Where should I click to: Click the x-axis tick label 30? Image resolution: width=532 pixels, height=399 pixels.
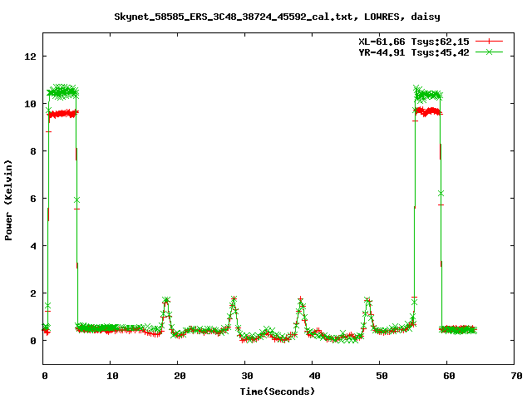coord(247,376)
